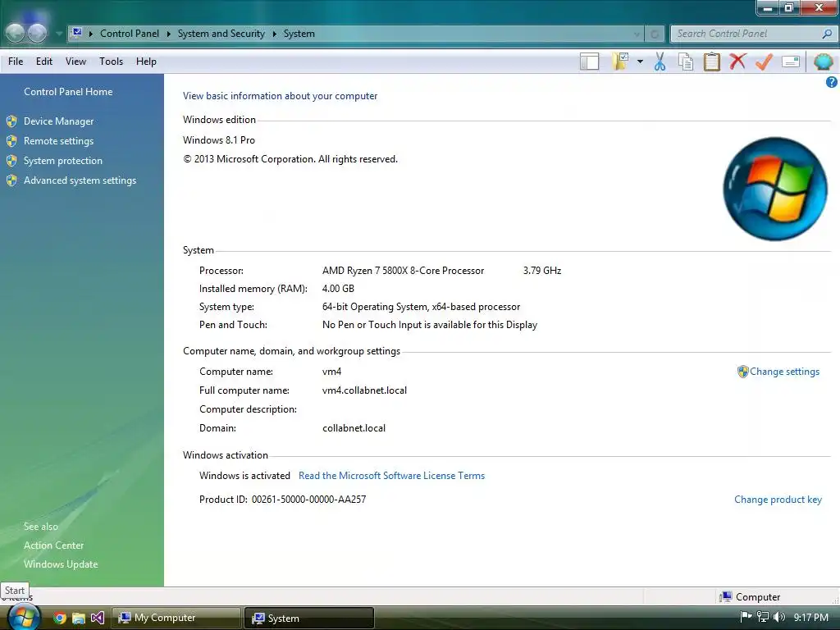Viewport: 840px width, 630px height.
Task: Click the network tray icon
Action: [x=762, y=617]
